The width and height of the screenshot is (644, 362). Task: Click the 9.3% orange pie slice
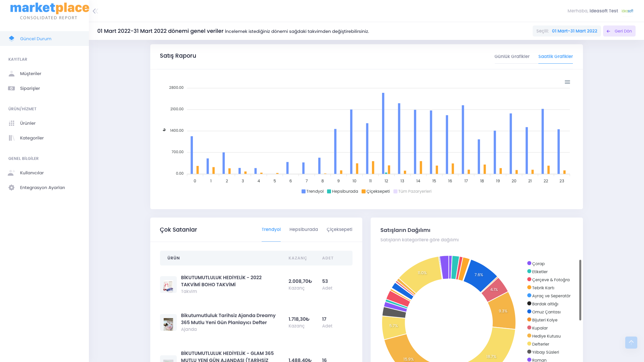pos(502,311)
